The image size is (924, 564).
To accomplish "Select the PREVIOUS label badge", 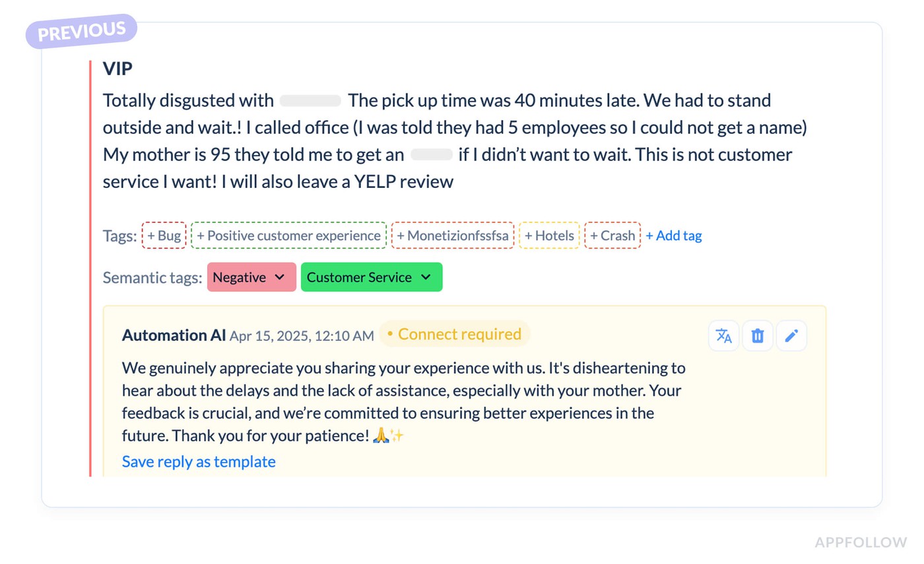I will pos(81,31).
